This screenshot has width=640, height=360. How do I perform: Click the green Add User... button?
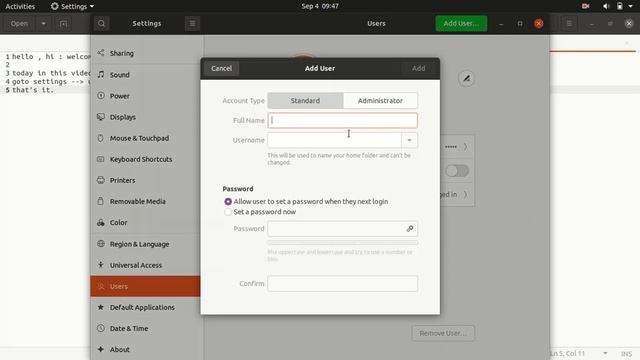click(461, 24)
